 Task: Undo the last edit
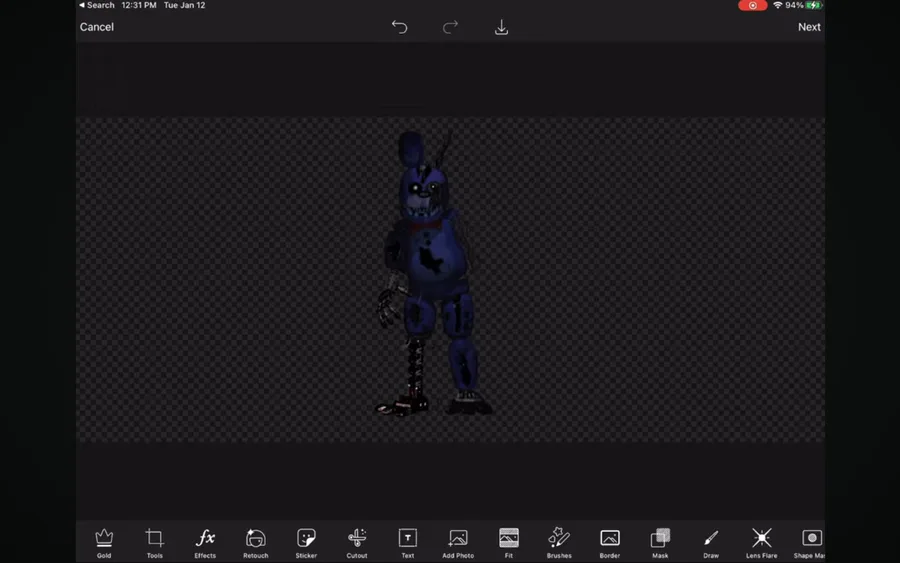(x=399, y=27)
